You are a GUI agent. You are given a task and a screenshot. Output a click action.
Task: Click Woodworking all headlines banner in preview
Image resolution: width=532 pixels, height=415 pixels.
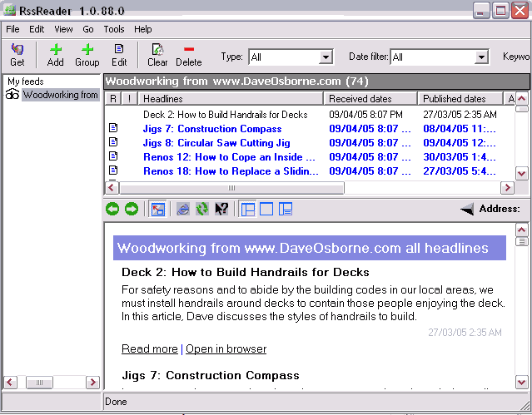coord(310,248)
